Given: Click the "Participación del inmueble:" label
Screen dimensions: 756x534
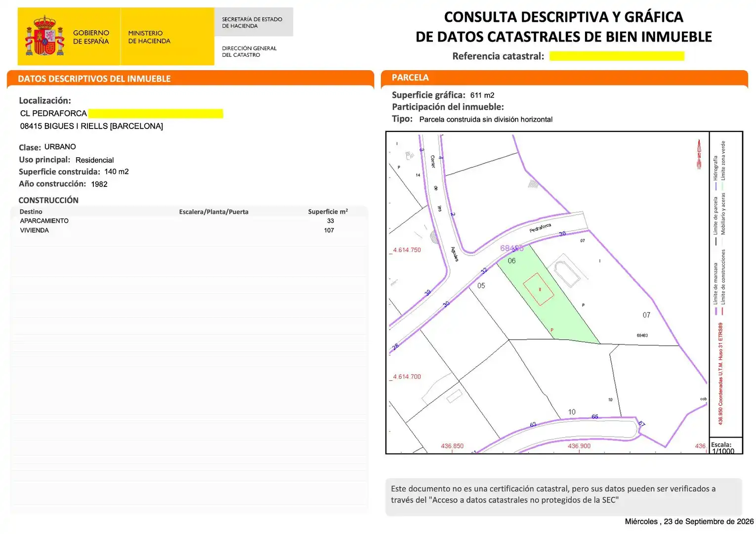Looking at the screenshot, I should 448,107.
